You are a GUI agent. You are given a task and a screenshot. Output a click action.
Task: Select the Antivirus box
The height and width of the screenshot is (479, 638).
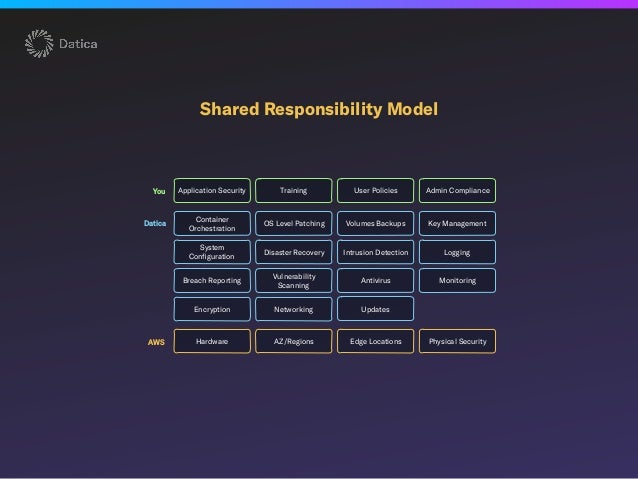376,280
